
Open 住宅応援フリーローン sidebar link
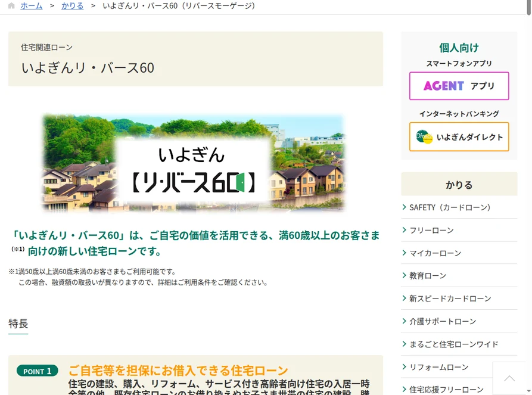click(446, 390)
